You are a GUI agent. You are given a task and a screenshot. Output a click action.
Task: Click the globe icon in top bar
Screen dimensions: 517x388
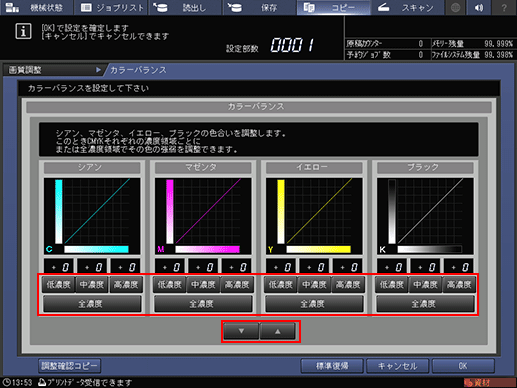click(456, 7)
